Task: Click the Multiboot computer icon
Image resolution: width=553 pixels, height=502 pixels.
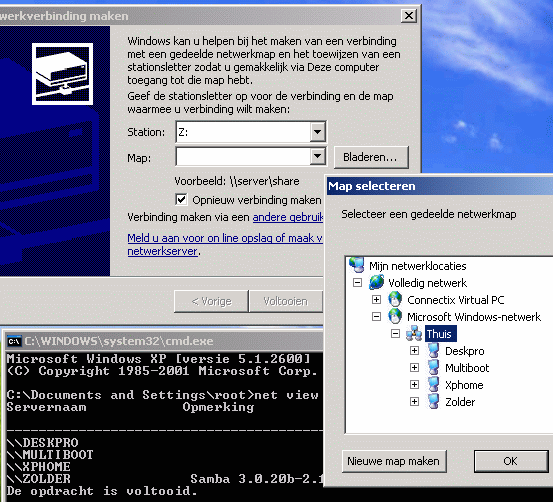Action: pyautogui.click(x=433, y=368)
